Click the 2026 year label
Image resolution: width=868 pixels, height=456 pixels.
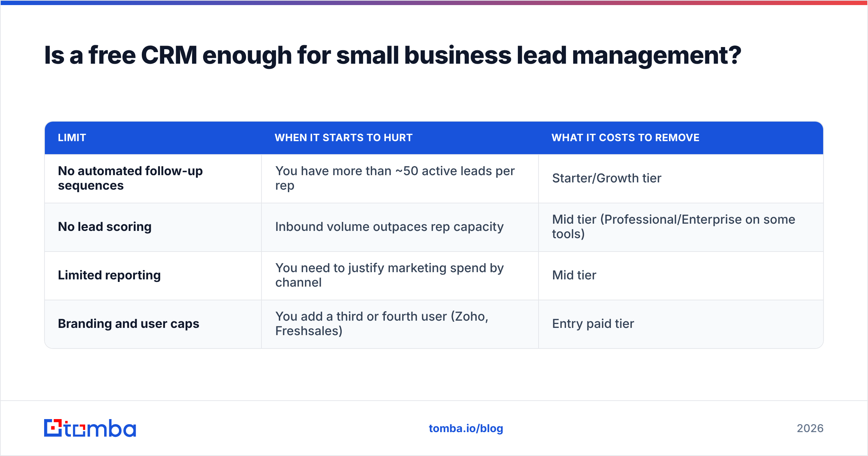[x=810, y=428]
